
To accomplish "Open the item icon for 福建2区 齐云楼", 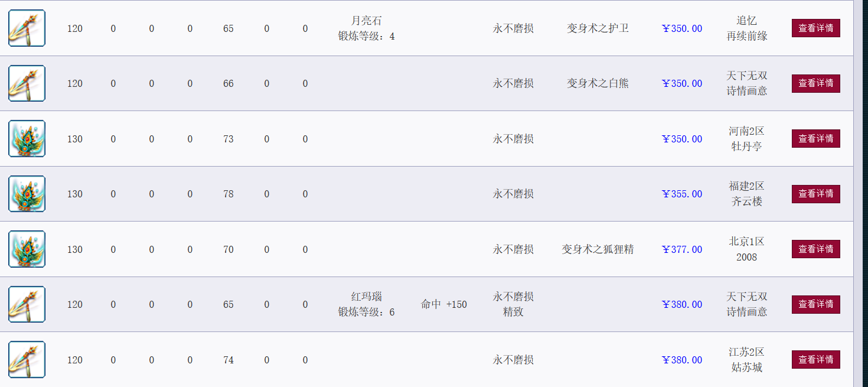I will tap(27, 194).
